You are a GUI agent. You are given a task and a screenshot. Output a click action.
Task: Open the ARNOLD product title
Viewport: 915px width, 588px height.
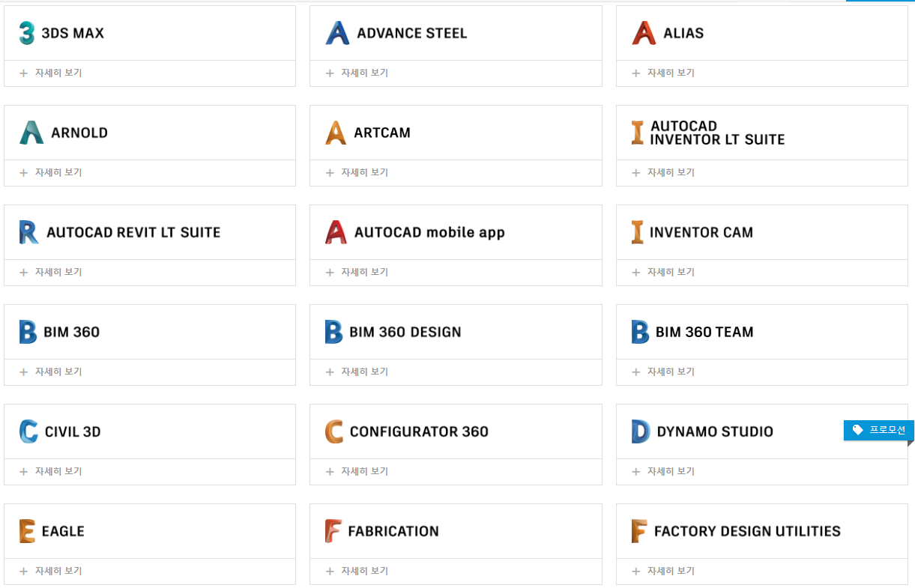[x=79, y=133]
